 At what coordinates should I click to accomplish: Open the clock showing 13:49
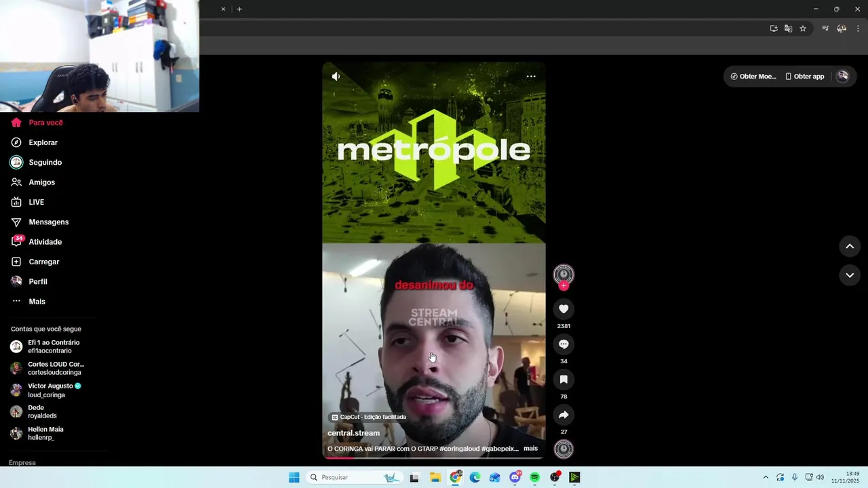click(846, 477)
